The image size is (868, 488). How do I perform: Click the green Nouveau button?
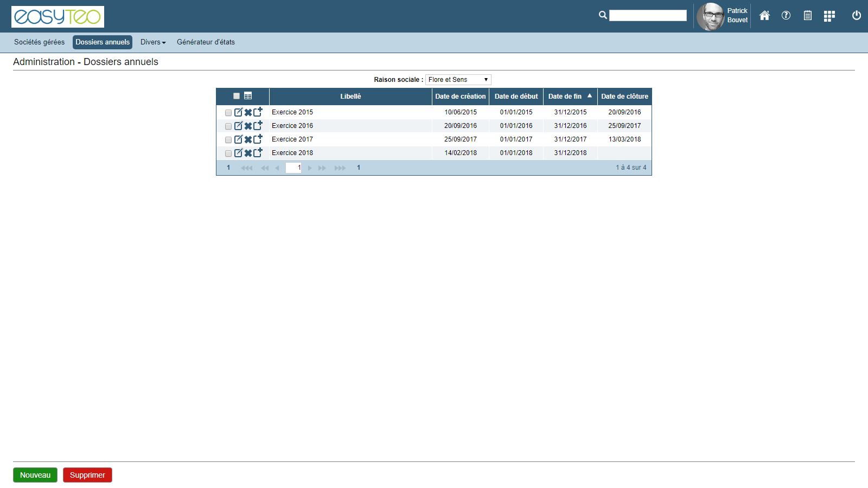click(35, 475)
